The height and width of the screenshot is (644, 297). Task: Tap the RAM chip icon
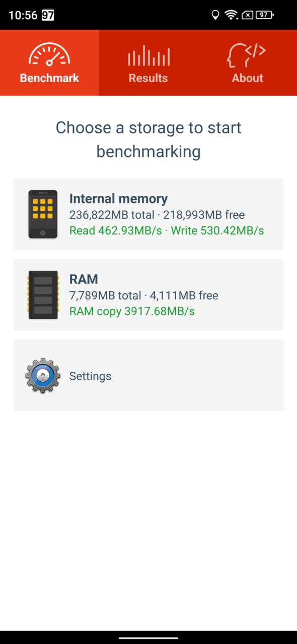click(x=43, y=295)
